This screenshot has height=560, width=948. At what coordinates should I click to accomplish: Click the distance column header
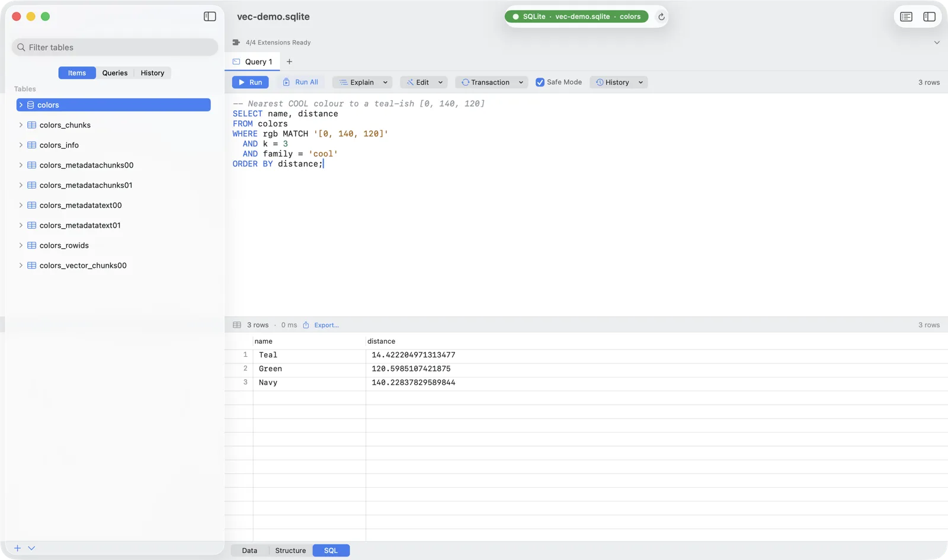381,341
